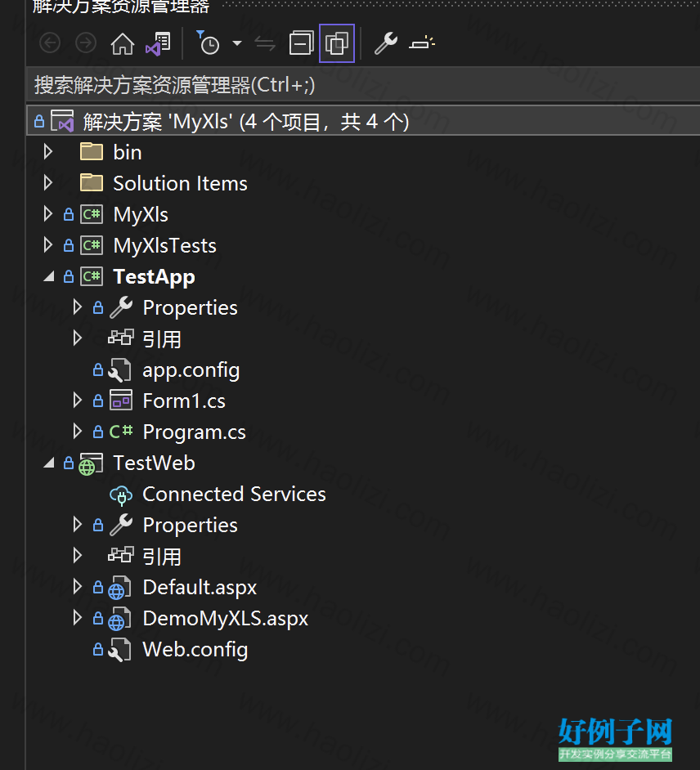The image size is (700, 770).
Task: Select DemoMyXLS.aspx file name
Action: point(226,619)
